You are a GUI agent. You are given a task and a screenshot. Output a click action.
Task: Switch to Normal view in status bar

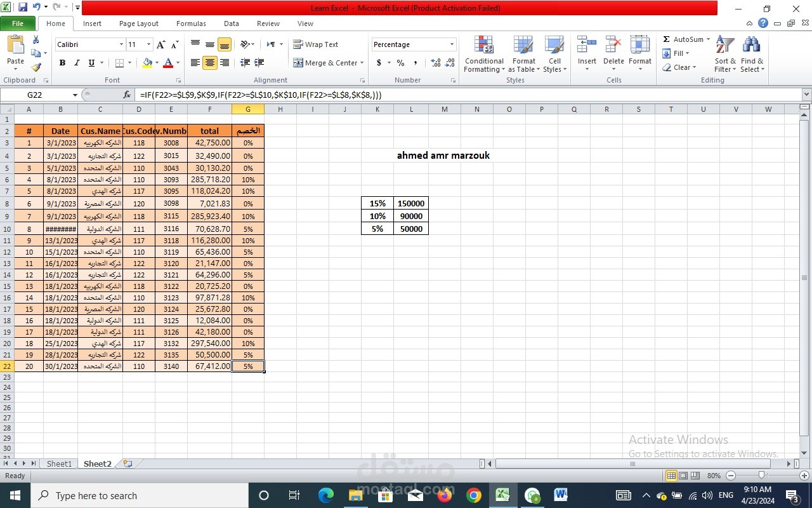tap(671, 476)
